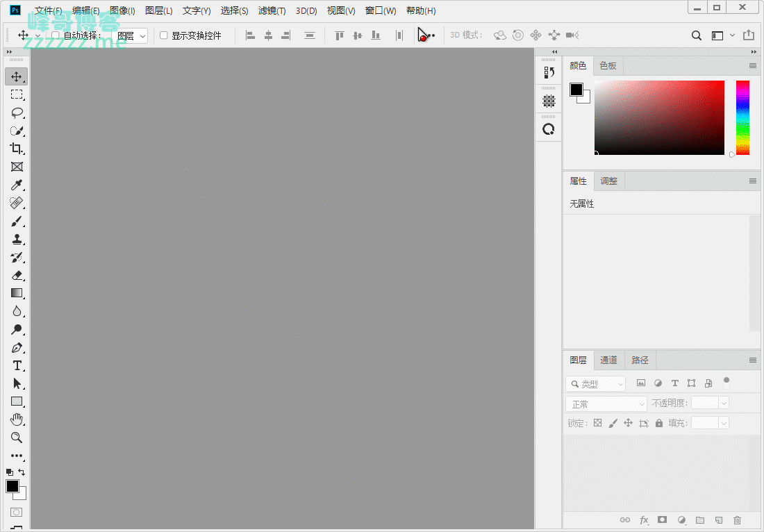This screenshot has width=764, height=532.
Task: Activate the Zoom tool
Action: (x=17, y=438)
